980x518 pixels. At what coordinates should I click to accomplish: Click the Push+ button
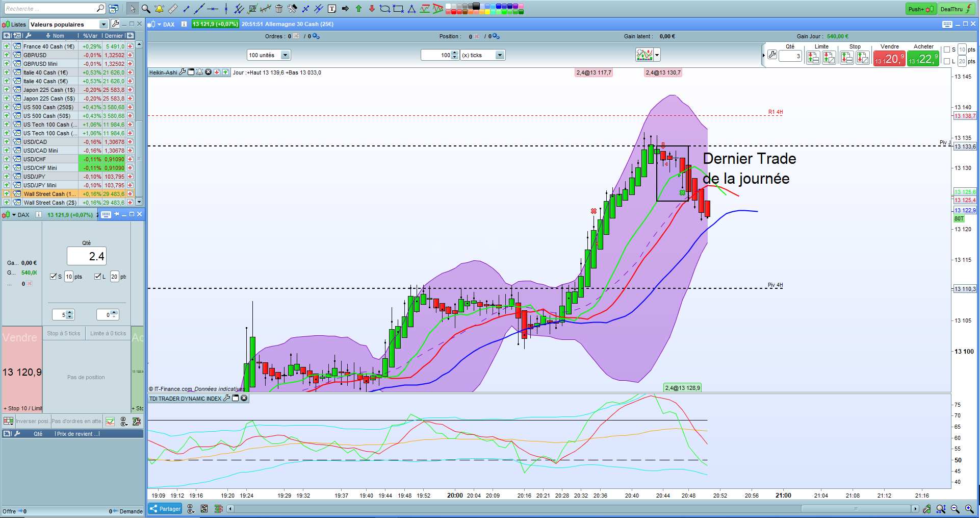pyautogui.click(x=921, y=9)
